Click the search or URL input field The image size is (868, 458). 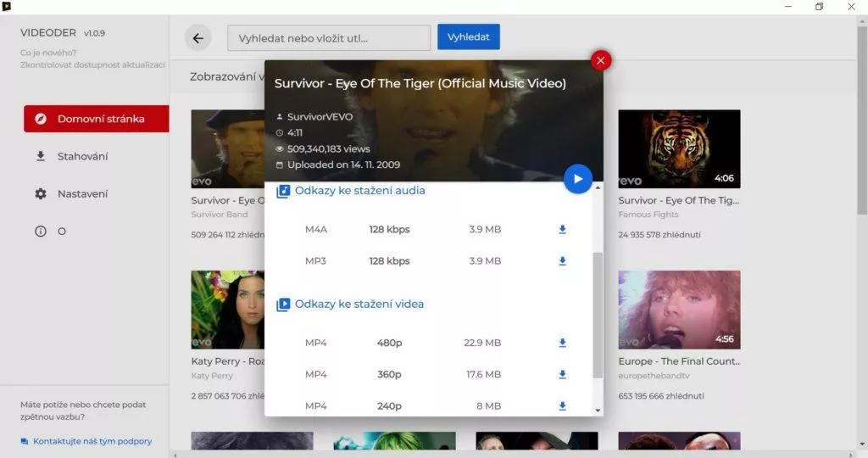click(x=329, y=38)
